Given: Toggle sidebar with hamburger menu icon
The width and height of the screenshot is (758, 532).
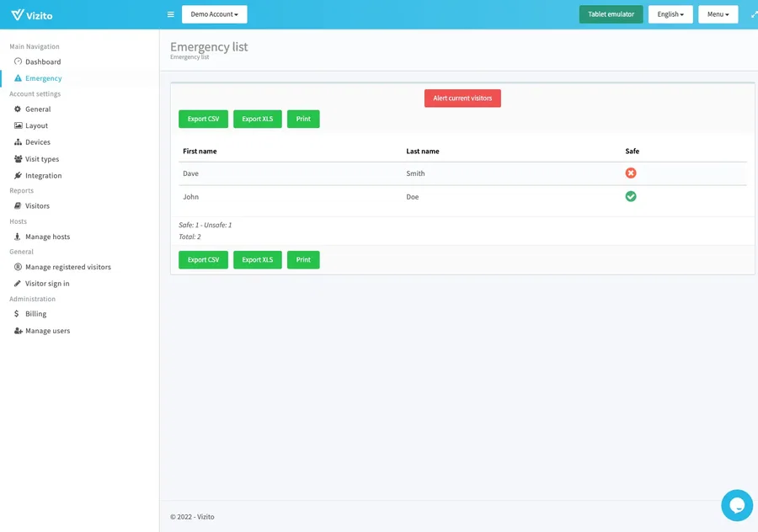Looking at the screenshot, I should (171, 14).
